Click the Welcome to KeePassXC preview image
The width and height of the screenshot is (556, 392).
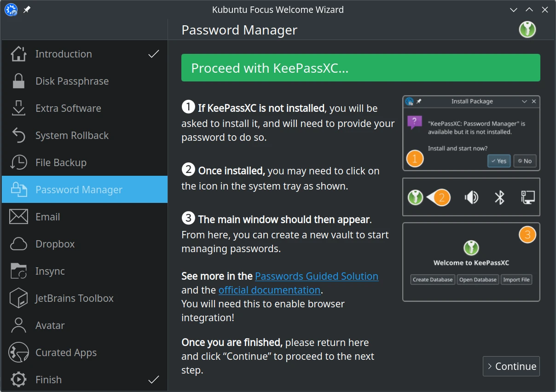(471, 262)
